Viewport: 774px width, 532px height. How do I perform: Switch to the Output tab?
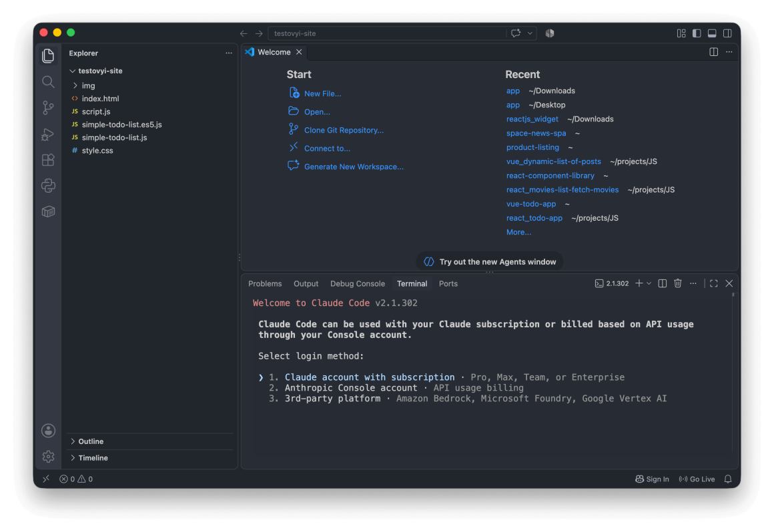[x=306, y=284]
